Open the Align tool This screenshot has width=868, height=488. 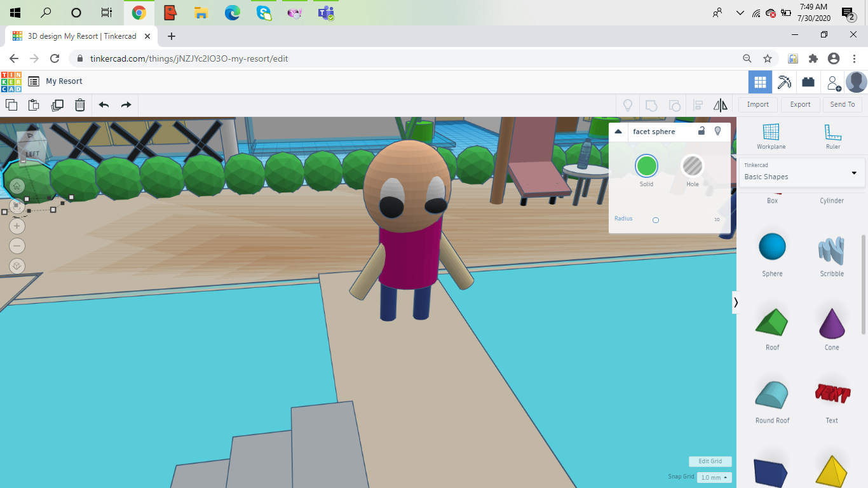(x=698, y=105)
